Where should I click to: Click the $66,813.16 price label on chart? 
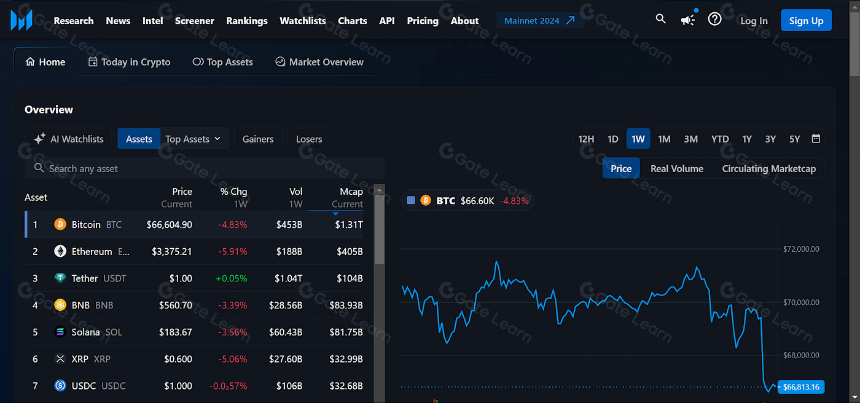point(801,387)
